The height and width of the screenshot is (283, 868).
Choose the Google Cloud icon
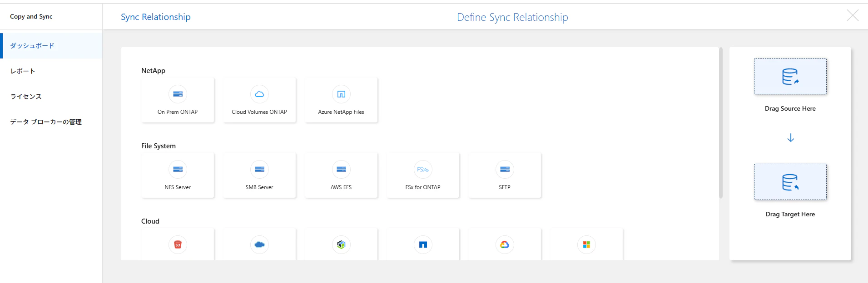505,245
